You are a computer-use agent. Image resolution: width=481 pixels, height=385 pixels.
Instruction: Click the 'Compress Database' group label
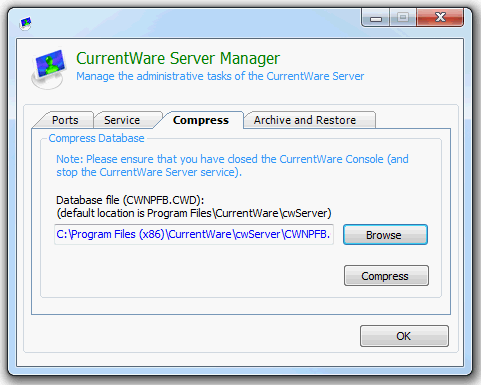coord(96,138)
